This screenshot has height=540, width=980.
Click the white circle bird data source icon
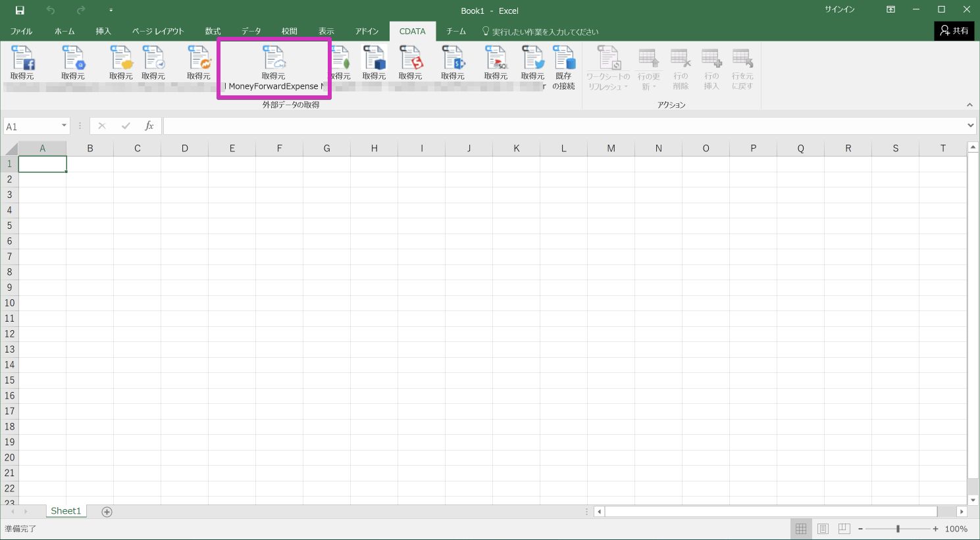153,59
